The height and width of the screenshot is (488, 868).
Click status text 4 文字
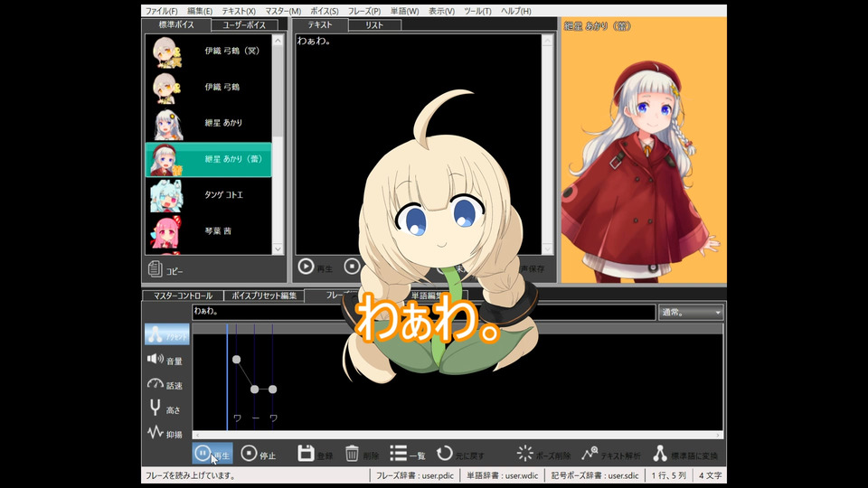(x=711, y=475)
